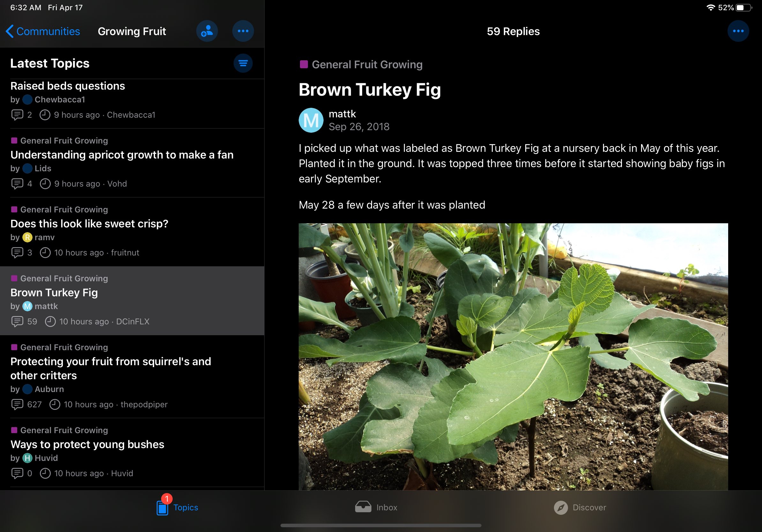Open the Latest Topics filter icon
Viewport: 762px width, 532px height.
[243, 63]
